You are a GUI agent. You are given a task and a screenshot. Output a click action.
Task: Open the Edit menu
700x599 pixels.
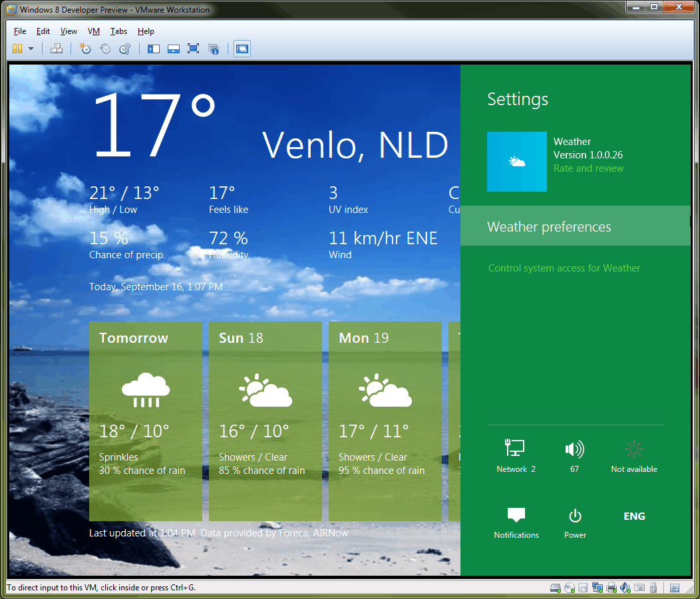tap(43, 31)
